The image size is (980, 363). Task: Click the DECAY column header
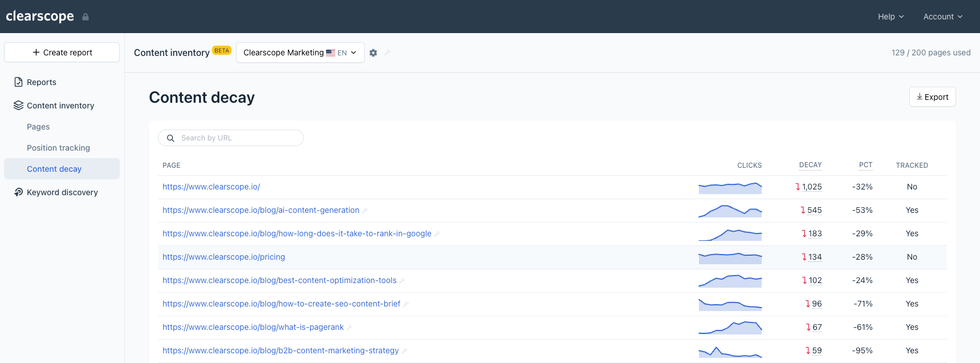(x=810, y=165)
